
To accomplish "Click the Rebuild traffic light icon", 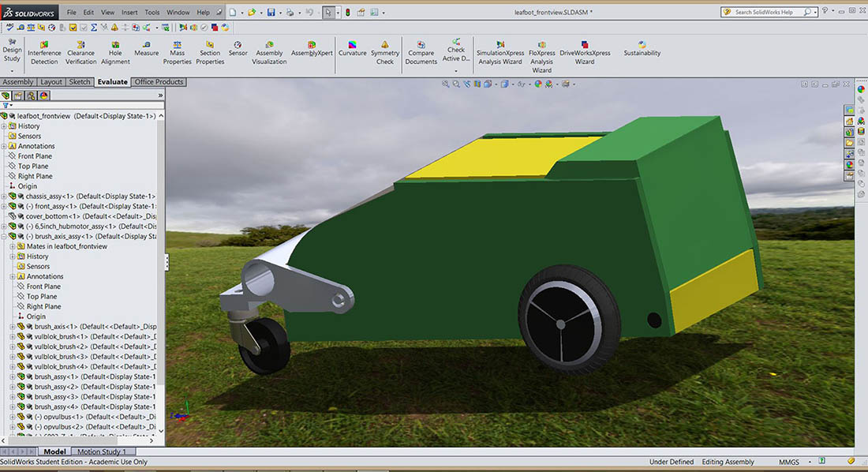I will click(348, 12).
